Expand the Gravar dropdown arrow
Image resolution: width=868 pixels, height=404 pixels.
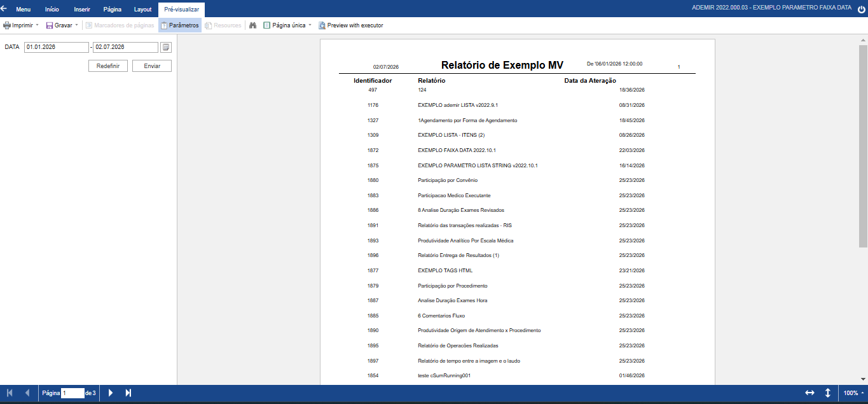pos(76,25)
